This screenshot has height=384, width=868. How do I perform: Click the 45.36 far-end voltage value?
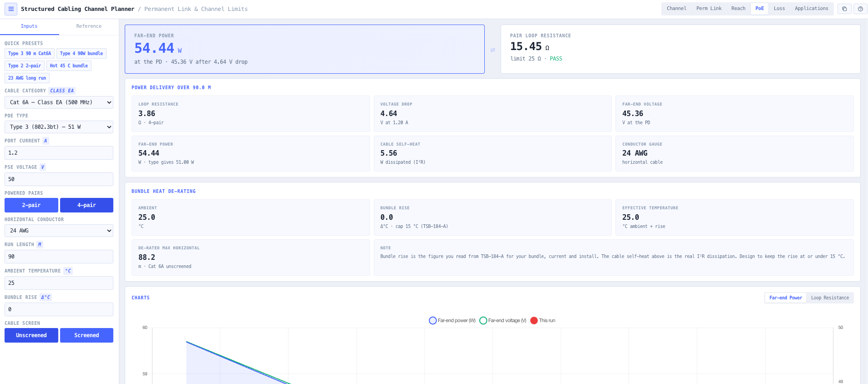(633, 114)
